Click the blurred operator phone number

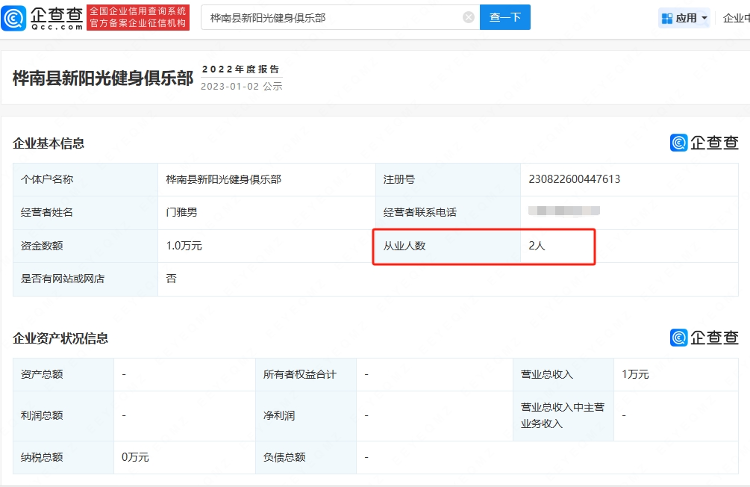tap(564, 212)
